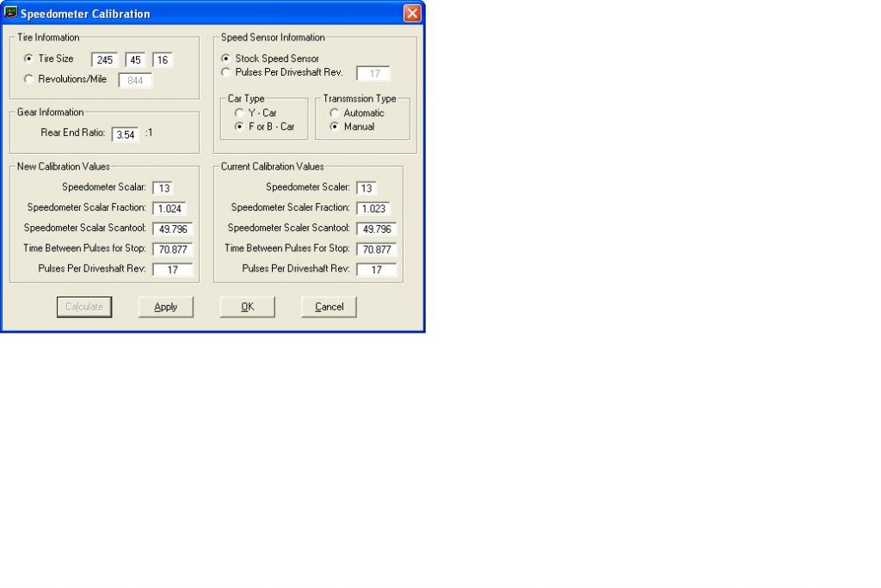Select the Revolutions/Mile radio option
Screen dimensions: 881x588
(x=28, y=79)
